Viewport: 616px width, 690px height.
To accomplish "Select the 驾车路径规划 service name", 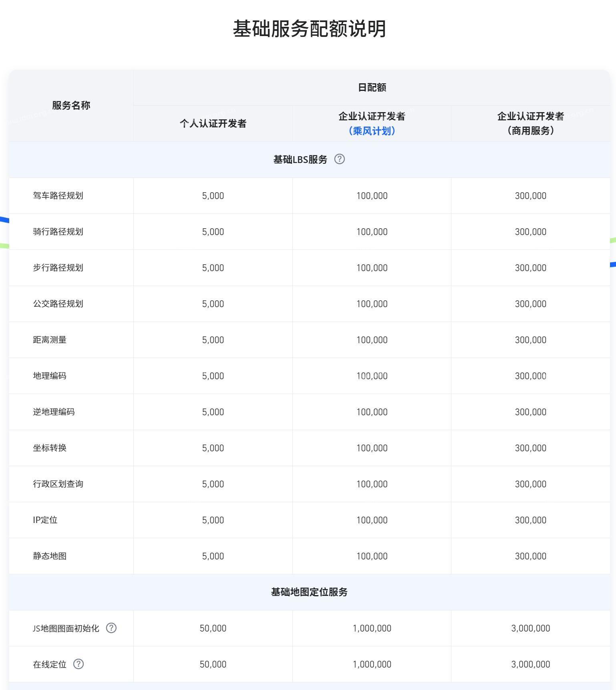I will [x=58, y=196].
